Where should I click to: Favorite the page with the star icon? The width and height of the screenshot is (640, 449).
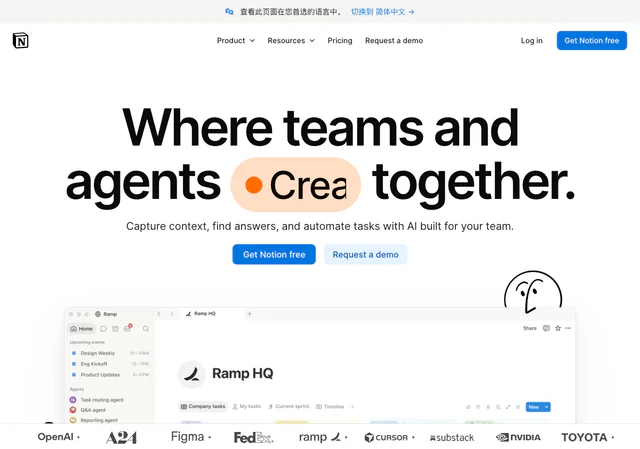(558, 328)
